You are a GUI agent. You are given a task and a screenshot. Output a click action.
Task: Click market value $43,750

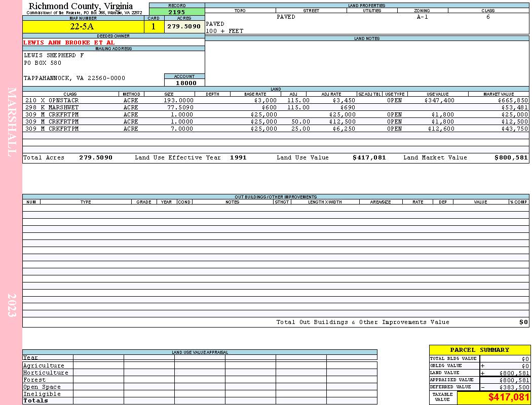pos(515,129)
